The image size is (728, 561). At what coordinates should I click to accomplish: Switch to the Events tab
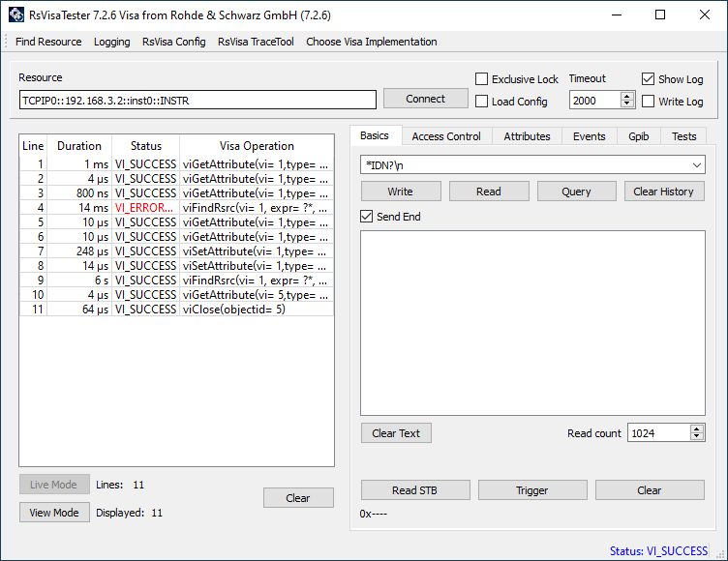(x=590, y=136)
